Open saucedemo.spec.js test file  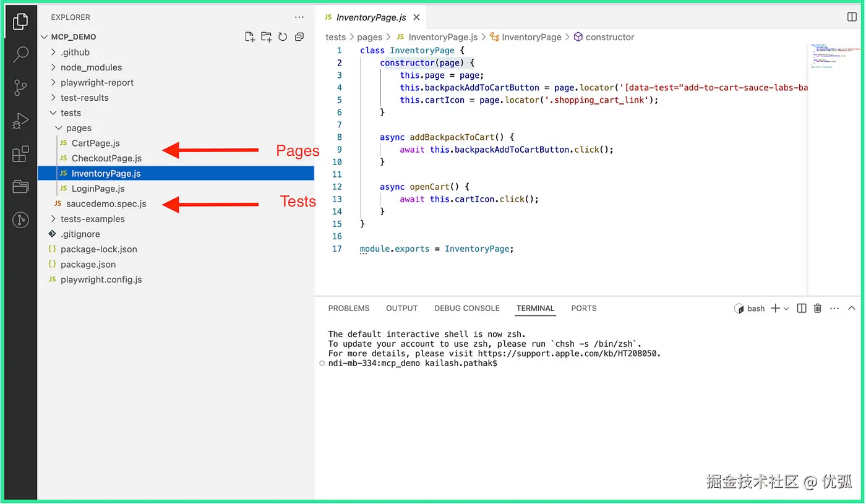[176, 203]
